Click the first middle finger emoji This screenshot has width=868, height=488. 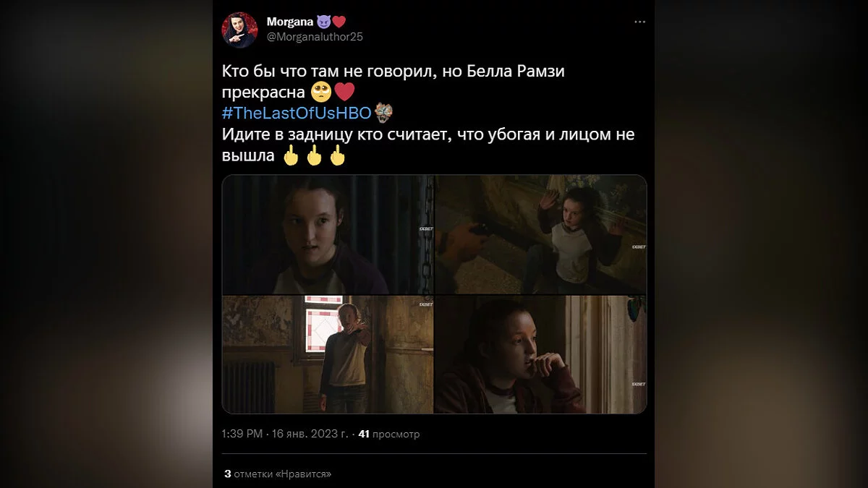tap(291, 155)
